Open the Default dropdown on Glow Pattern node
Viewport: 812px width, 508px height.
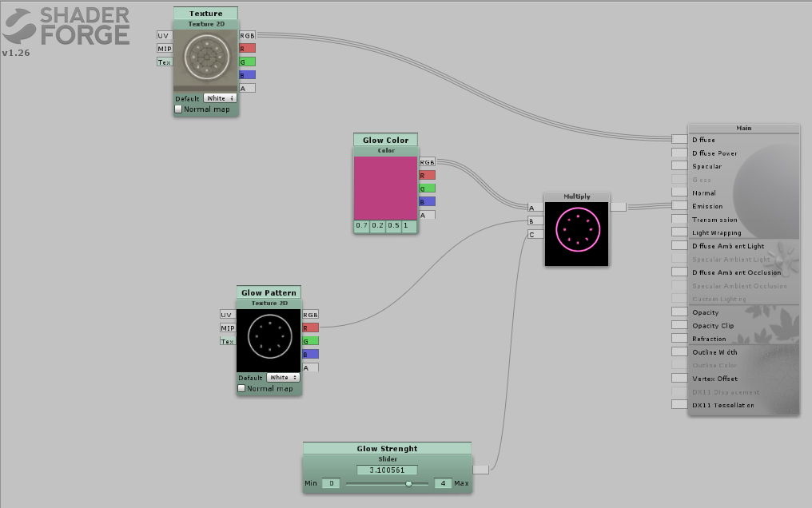(283, 378)
